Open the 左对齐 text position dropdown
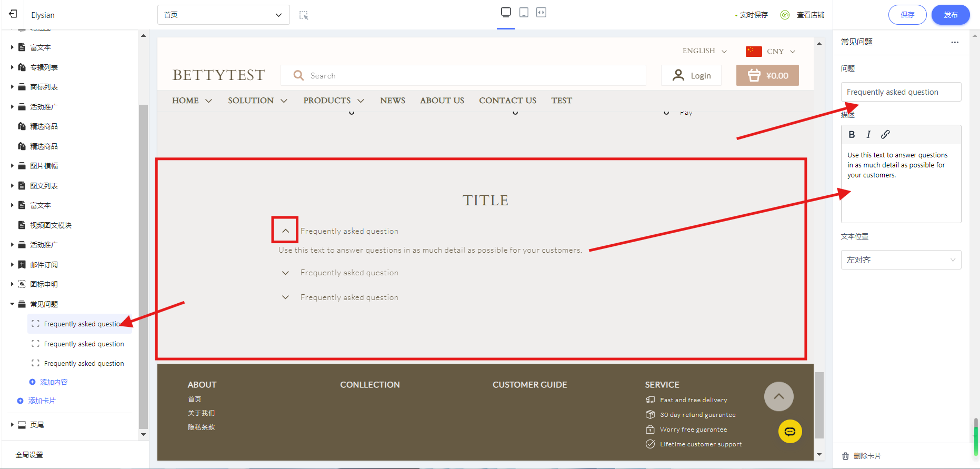This screenshot has width=980, height=469. click(901, 260)
